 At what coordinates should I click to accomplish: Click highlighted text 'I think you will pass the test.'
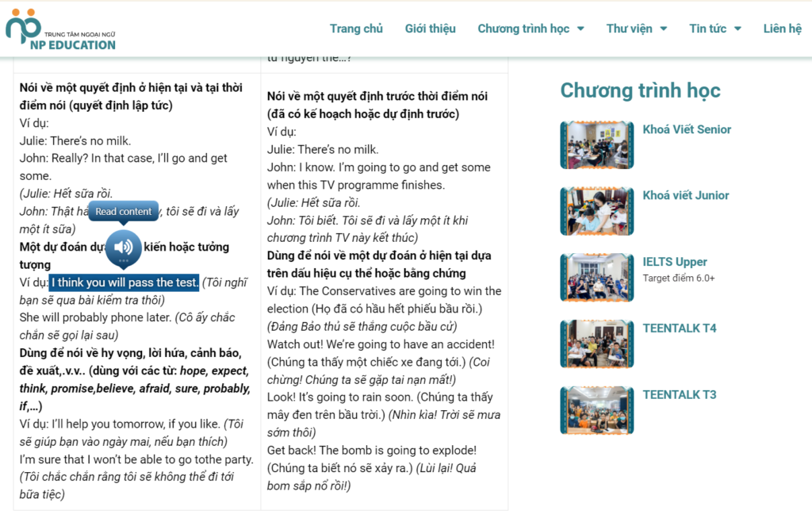tap(124, 282)
